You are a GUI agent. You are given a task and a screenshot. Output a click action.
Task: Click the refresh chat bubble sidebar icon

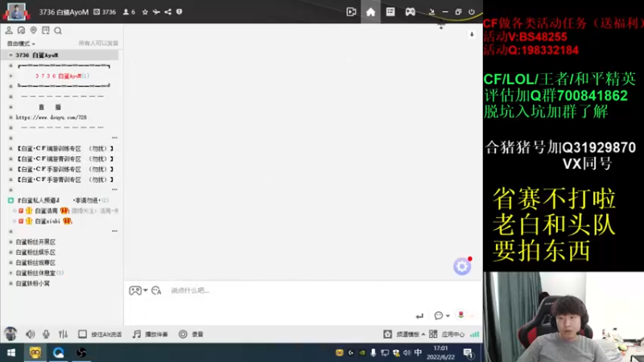coord(21,31)
